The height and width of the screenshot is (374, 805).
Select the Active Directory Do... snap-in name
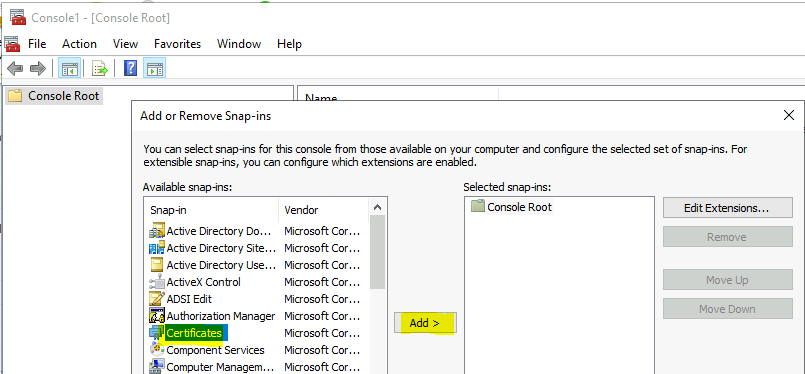[219, 231]
